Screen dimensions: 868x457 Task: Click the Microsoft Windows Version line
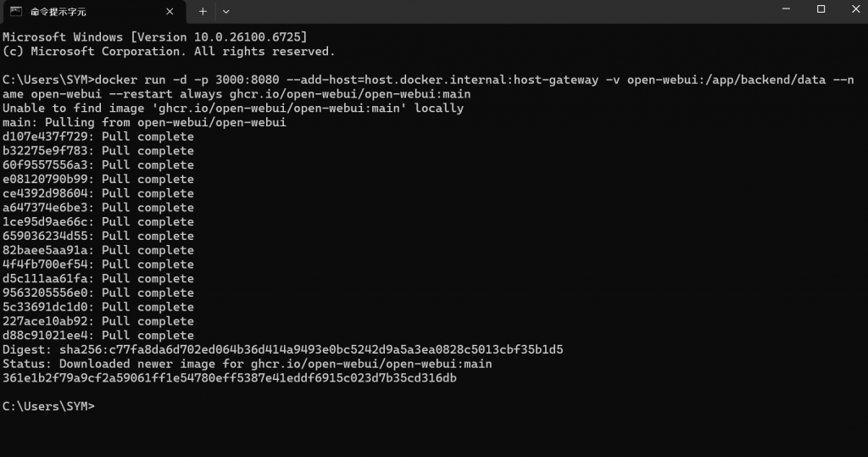(155, 37)
